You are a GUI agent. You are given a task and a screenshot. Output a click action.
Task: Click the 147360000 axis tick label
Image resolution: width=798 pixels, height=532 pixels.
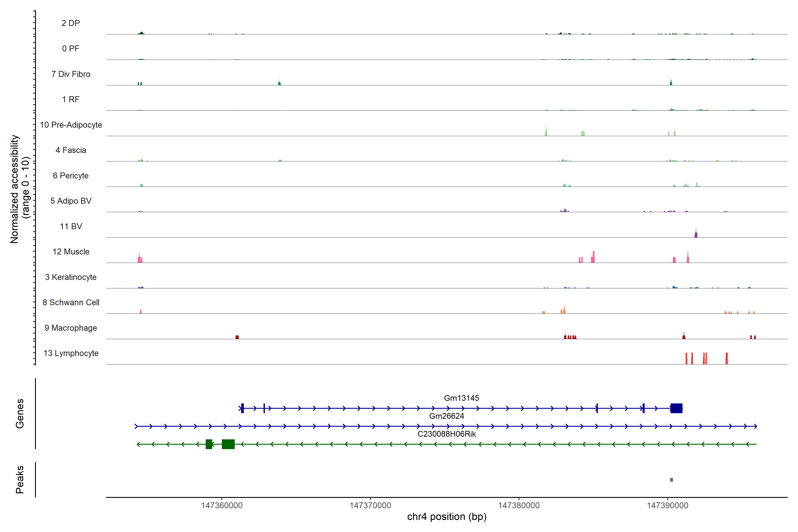(x=221, y=506)
